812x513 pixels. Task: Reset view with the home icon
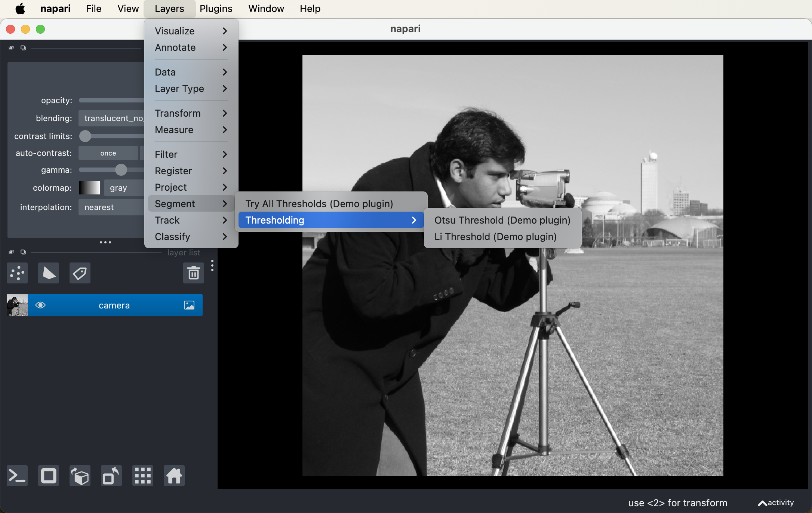pyautogui.click(x=174, y=475)
